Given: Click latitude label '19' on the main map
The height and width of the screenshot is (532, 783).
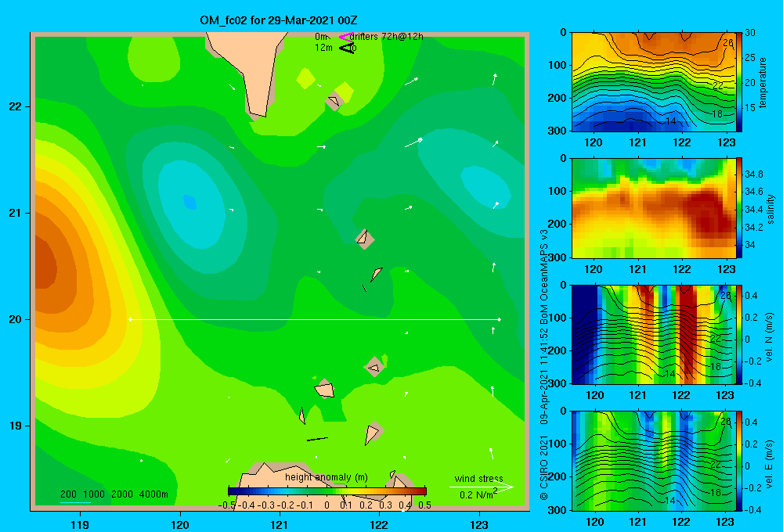Looking at the screenshot, I should 15,426.
